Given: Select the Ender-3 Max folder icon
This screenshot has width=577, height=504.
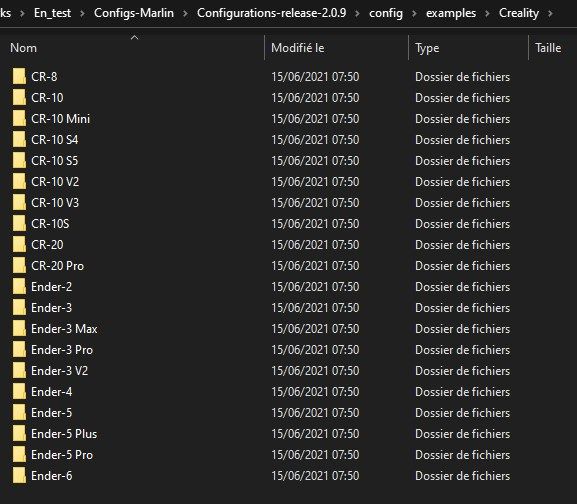Looking at the screenshot, I should [x=19, y=328].
